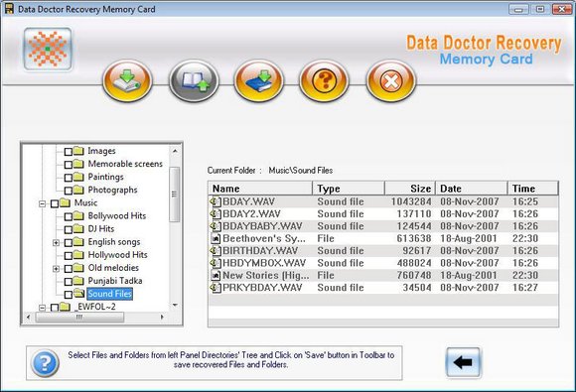
Task: Click the tree scroll up arrow
Action: coord(175,151)
